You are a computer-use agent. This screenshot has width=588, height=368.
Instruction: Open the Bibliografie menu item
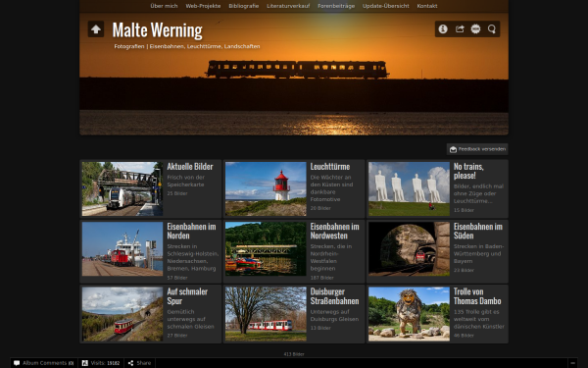[x=244, y=6]
